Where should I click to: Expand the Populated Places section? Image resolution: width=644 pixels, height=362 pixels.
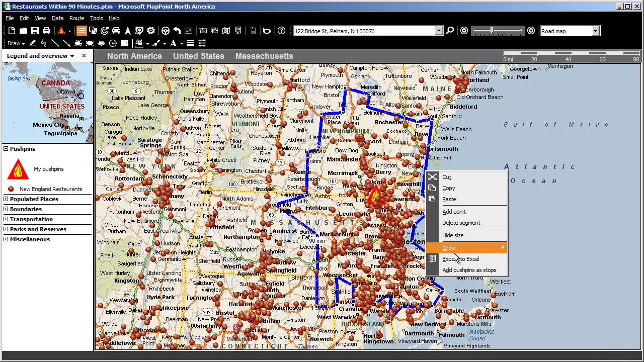(x=6, y=199)
